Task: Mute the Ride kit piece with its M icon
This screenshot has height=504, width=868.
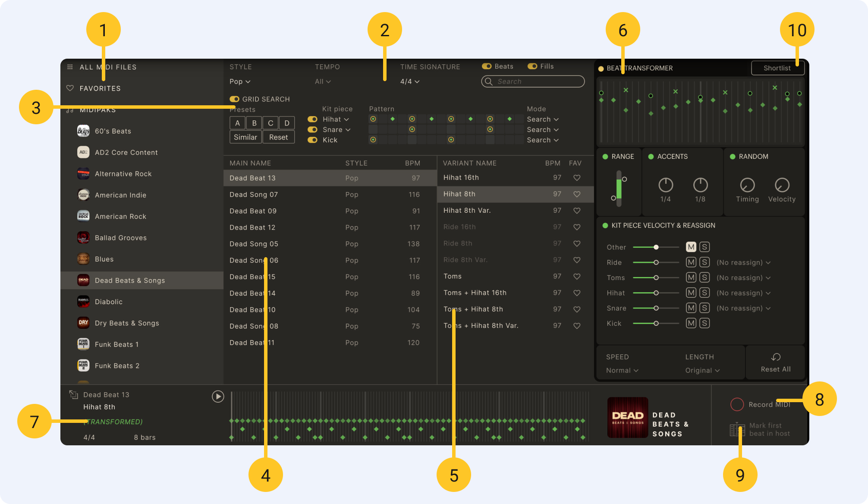Action: click(691, 262)
